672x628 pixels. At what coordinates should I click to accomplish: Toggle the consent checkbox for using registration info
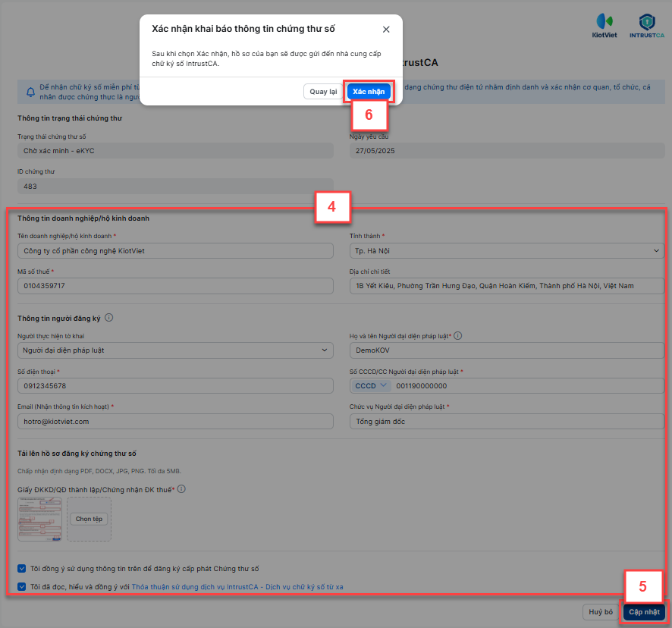(x=21, y=568)
